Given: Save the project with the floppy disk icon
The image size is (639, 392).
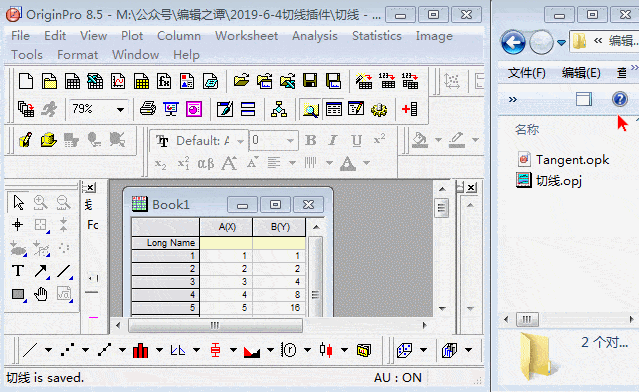Looking at the screenshot, I should click(310, 80).
